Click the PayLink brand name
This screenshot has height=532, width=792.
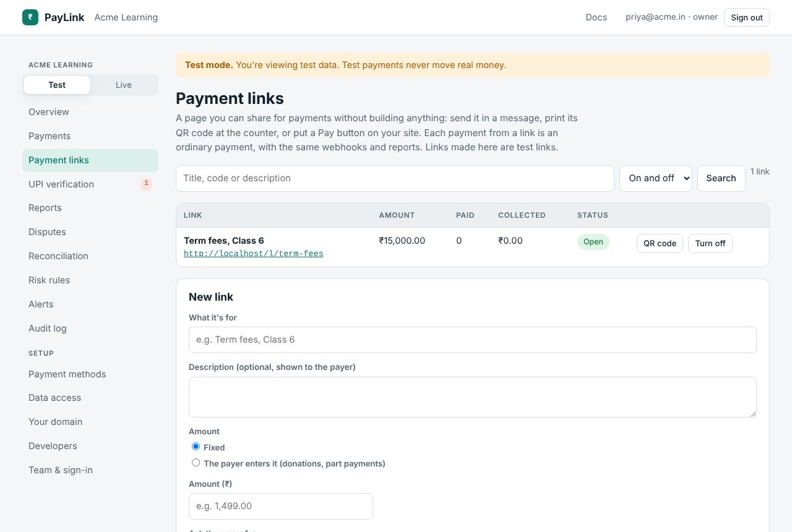[64, 17]
